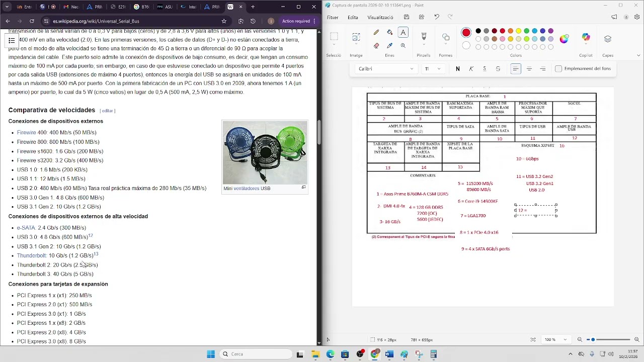Click the Paint Save icon

[x=407, y=17]
